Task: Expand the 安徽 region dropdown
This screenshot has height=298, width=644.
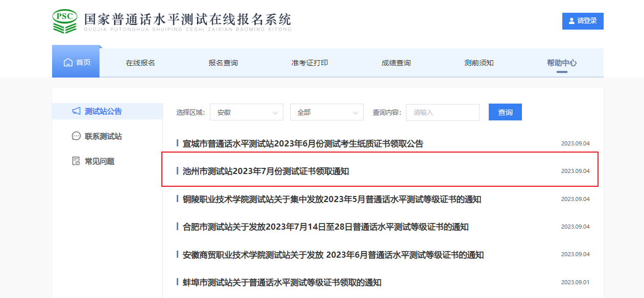Action: tap(247, 112)
